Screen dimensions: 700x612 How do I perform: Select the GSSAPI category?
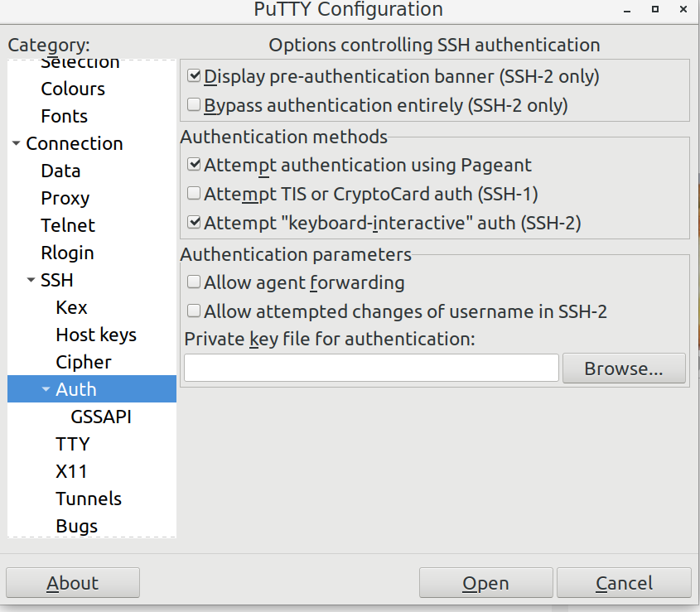tap(100, 417)
